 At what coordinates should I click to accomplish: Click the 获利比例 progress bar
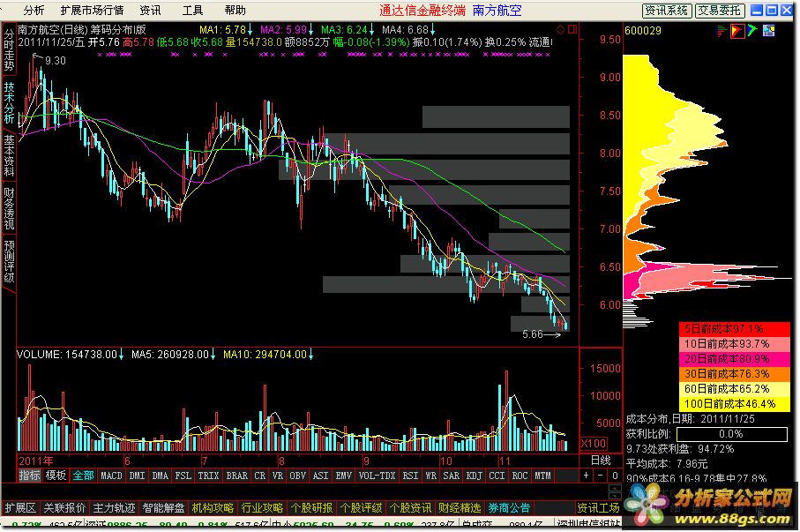pyautogui.click(x=731, y=434)
